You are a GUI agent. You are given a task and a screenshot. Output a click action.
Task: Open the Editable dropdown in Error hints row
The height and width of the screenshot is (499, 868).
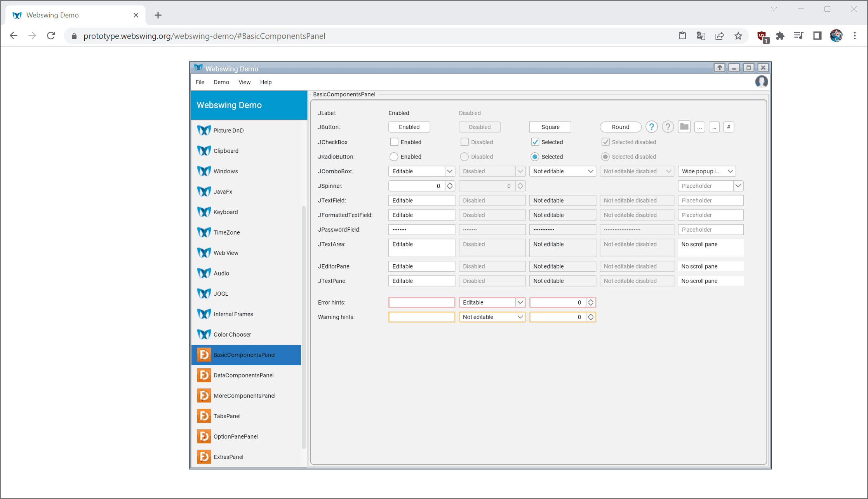(x=520, y=302)
